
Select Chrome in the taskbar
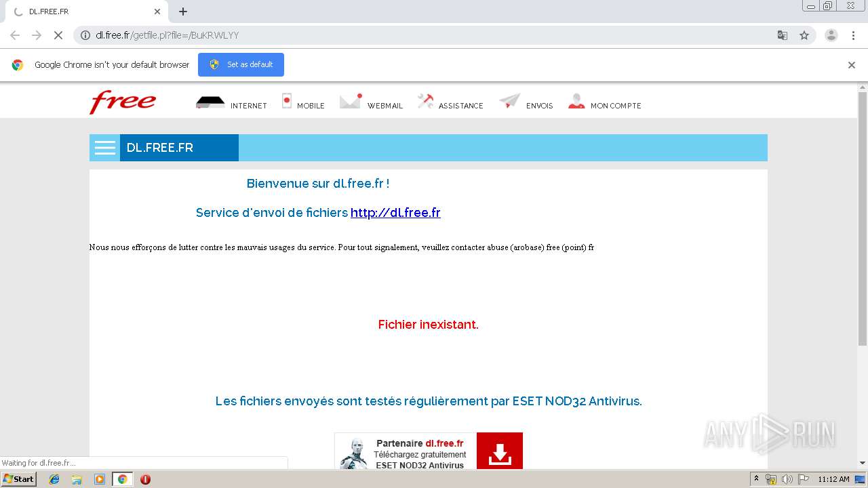(122, 479)
